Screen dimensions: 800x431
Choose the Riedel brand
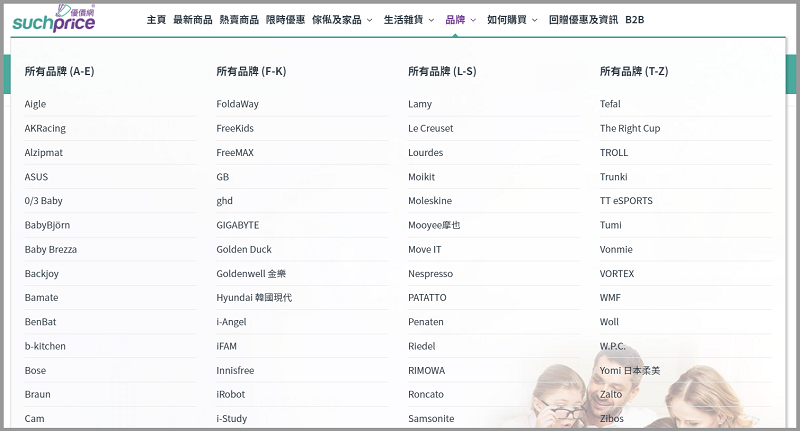[422, 346]
